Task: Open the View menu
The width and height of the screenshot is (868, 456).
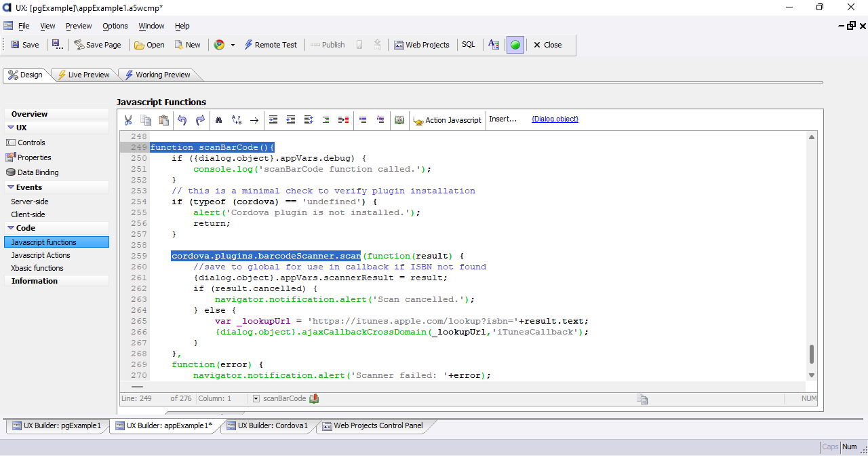Action: click(x=47, y=26)
